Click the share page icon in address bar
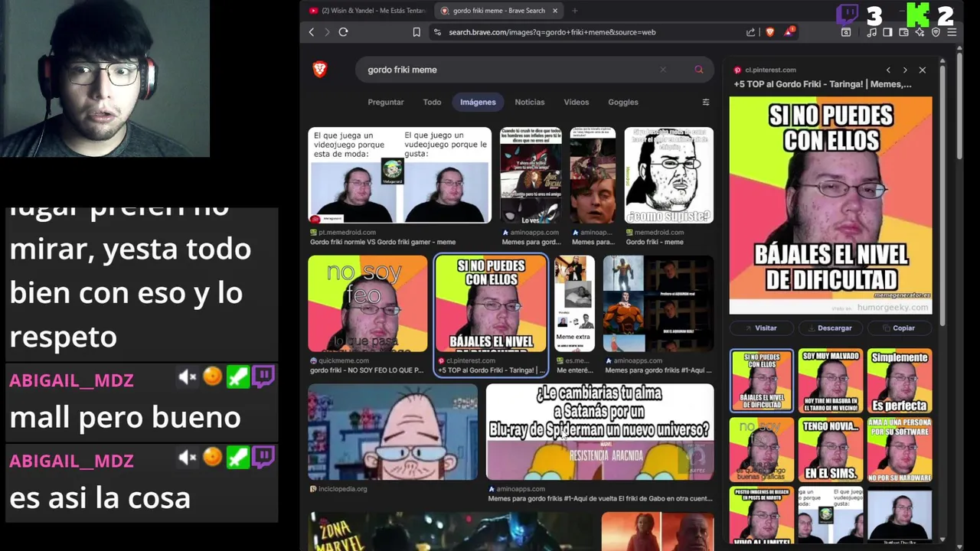980x551 pixels. (751, 32)
